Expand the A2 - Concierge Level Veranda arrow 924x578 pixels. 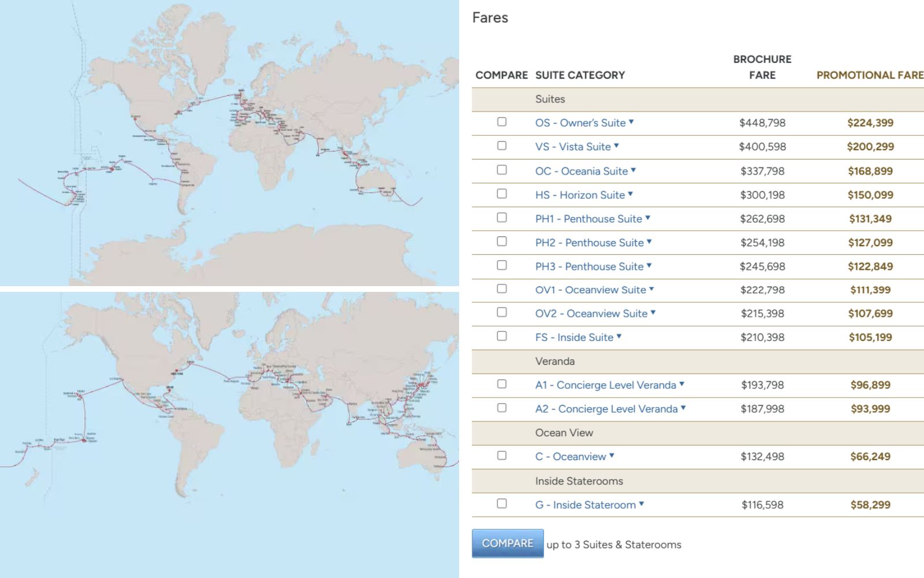[x=683, y=407]
